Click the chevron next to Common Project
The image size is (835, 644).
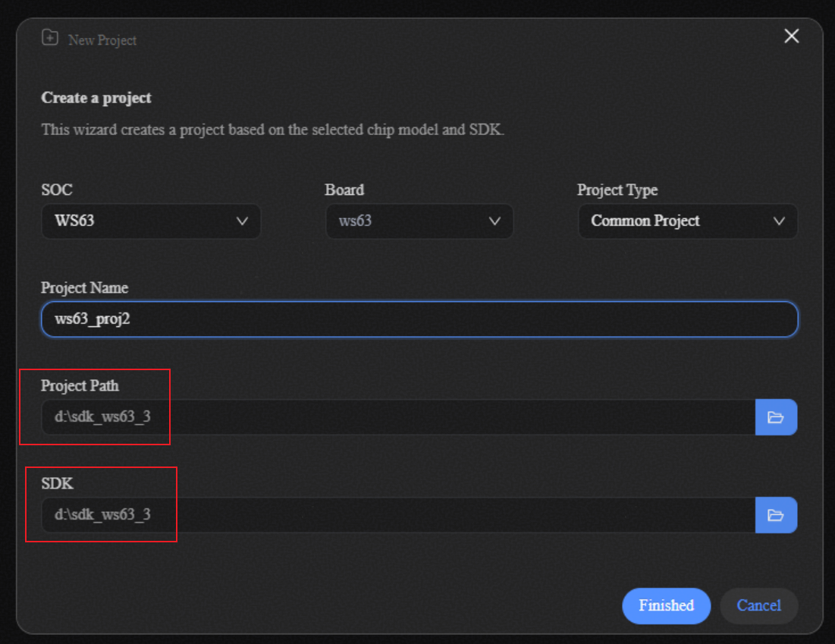[778, 221]
